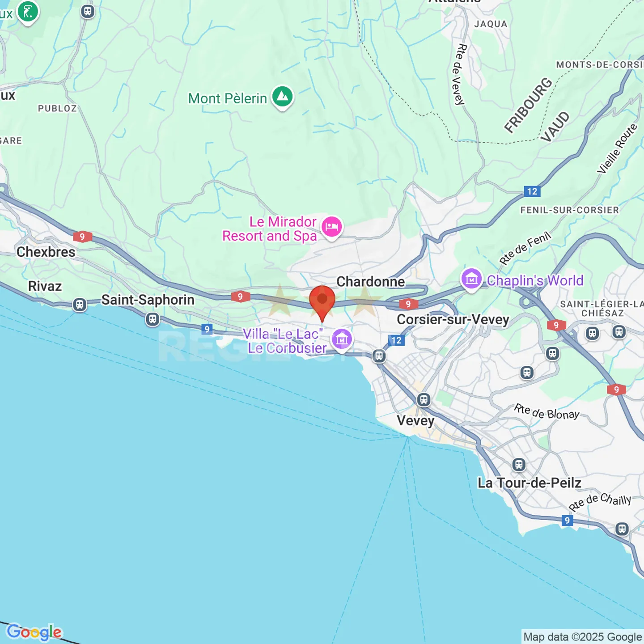Click the Map data ©2025 Google attribution

[583, 637]
